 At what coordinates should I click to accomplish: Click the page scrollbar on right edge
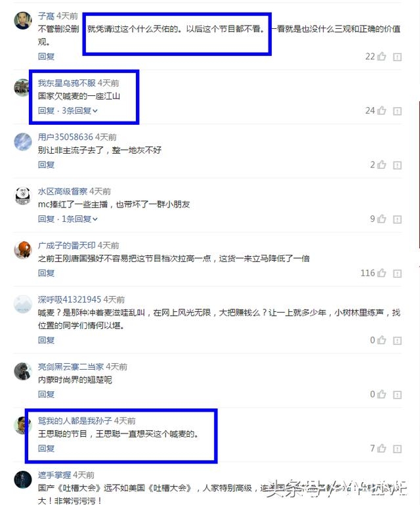[419, 174]
